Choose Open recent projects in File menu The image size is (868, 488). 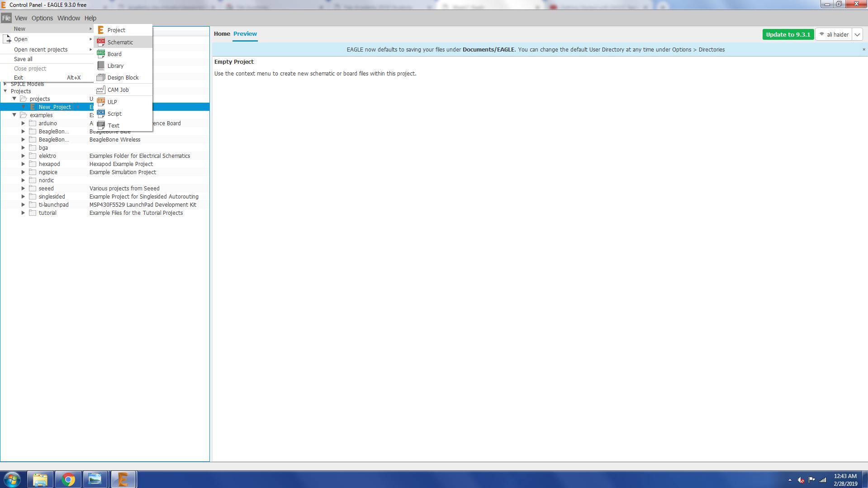pos(47,49)
